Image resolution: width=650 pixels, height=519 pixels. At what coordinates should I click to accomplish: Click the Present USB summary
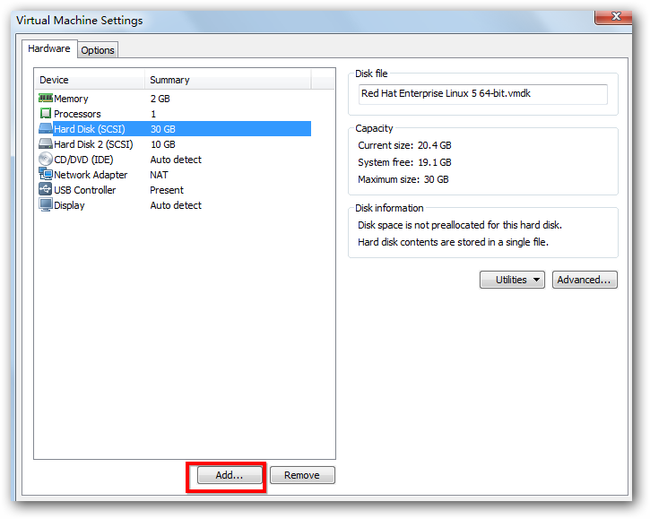coord(167,190)
